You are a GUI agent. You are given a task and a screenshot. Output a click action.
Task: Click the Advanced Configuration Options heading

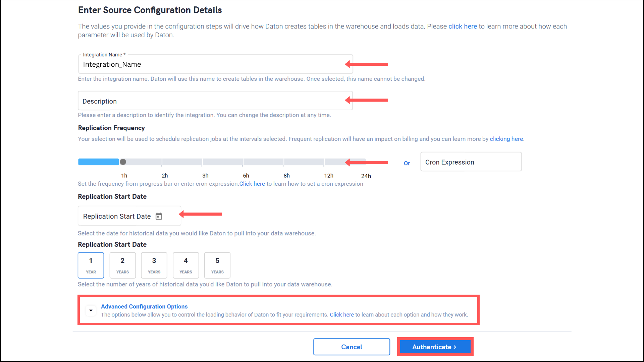pyautogui.click(x=144, y=307)
